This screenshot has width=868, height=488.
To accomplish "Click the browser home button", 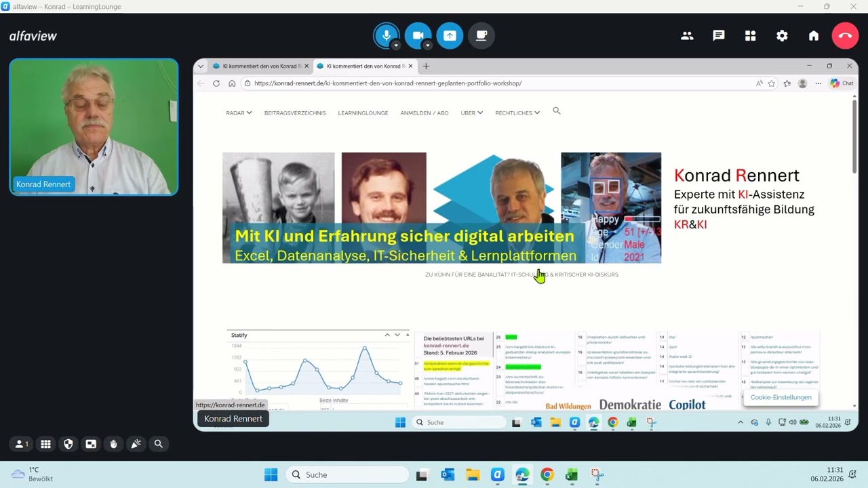I will [x=232, y=83].
